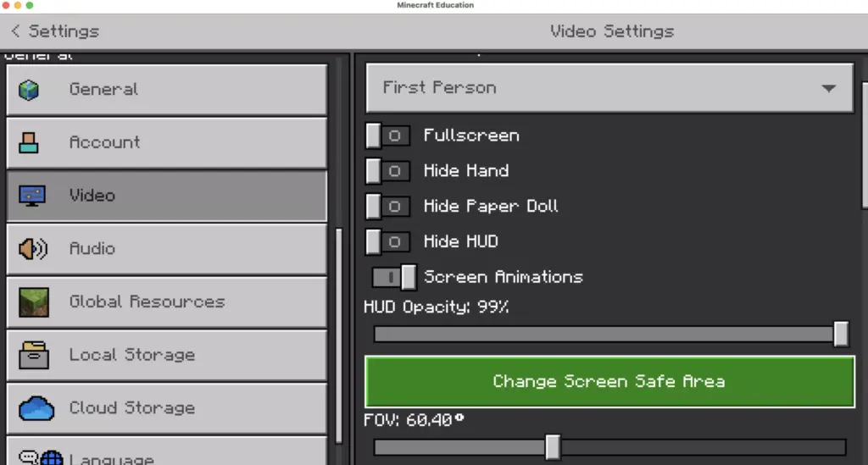Select the Audio settings tab
The image size is (868, 465).
click(x=167, y=249)
